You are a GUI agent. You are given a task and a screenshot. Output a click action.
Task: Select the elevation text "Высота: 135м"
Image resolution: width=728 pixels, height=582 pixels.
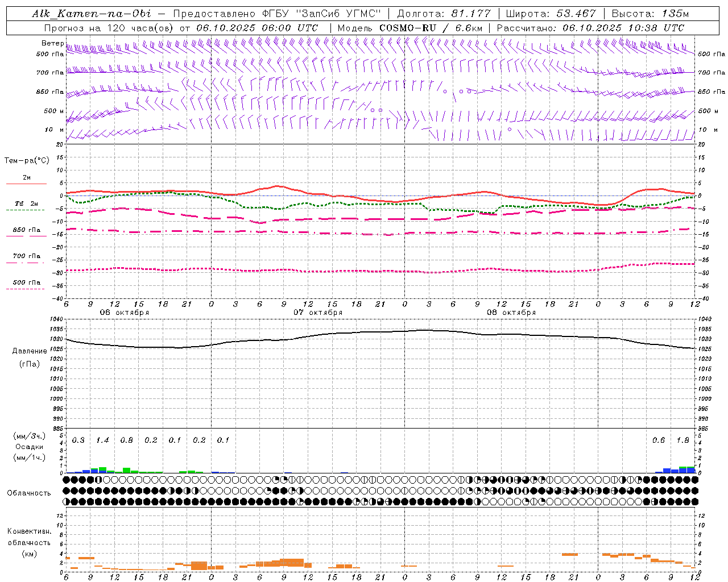(x=650, y=14)
